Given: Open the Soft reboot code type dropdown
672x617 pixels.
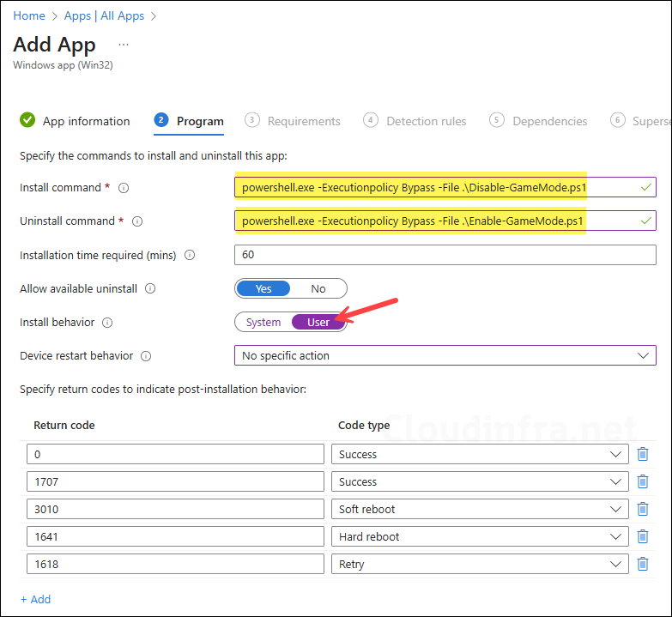Looking at the screenshot, I should tap(480, 509).
